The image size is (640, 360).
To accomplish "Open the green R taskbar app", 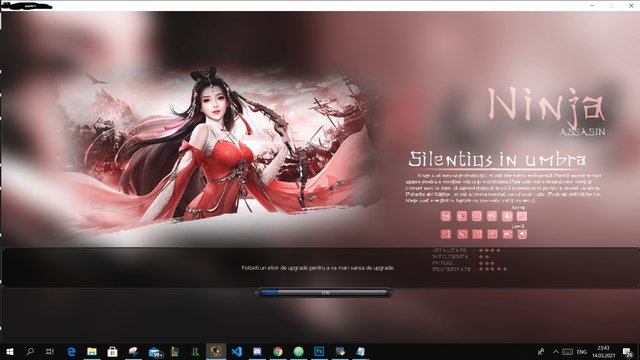I will pyautogui.click(x=196, y=351).
